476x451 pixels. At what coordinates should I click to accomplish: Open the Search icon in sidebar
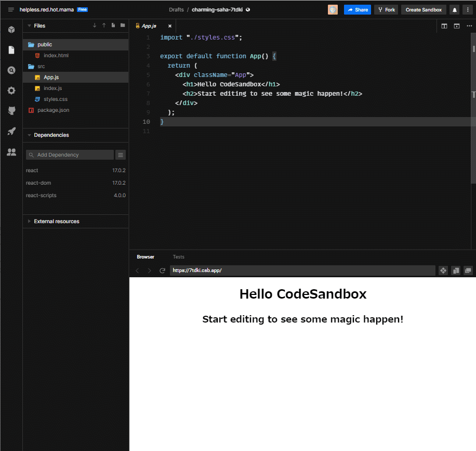[11, 70]
